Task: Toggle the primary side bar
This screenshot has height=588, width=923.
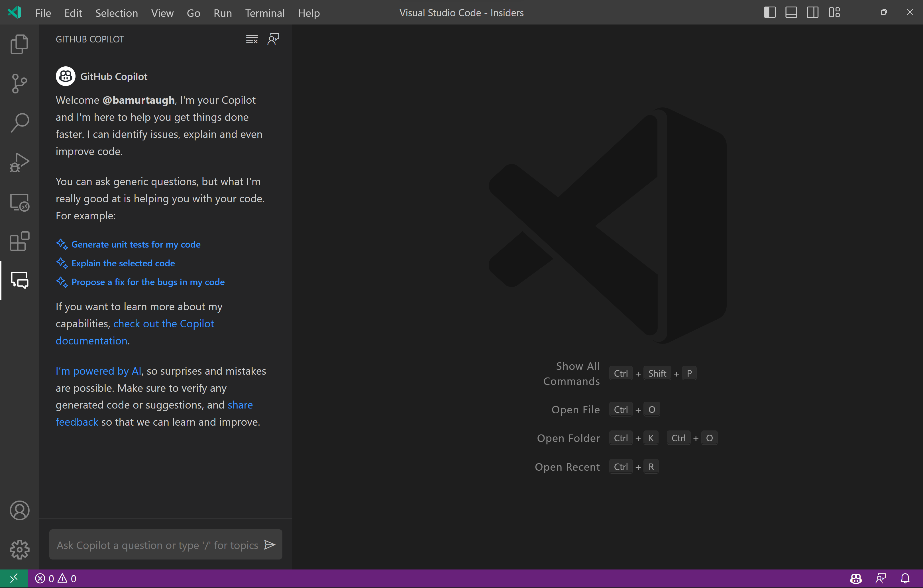Action: tap(769, 12)
